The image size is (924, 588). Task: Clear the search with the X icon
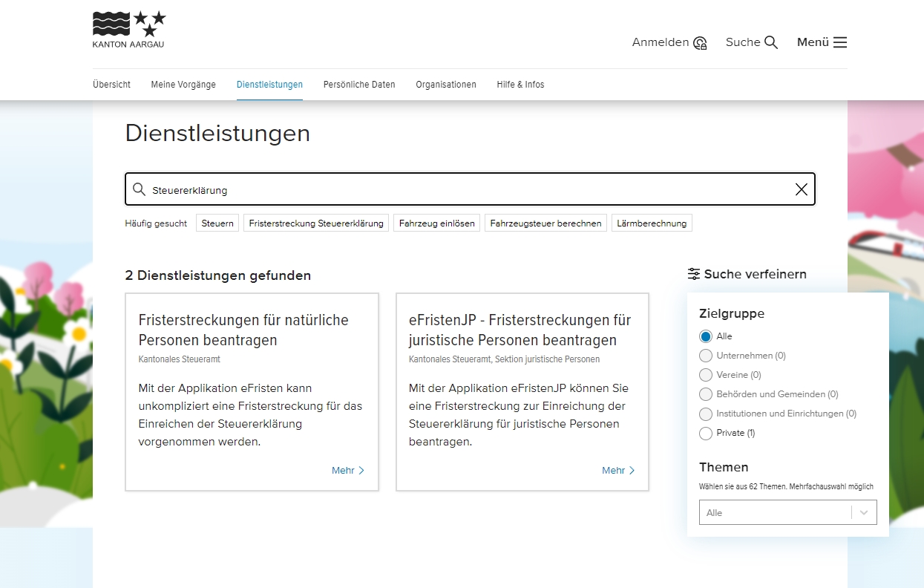pos(802,189)
